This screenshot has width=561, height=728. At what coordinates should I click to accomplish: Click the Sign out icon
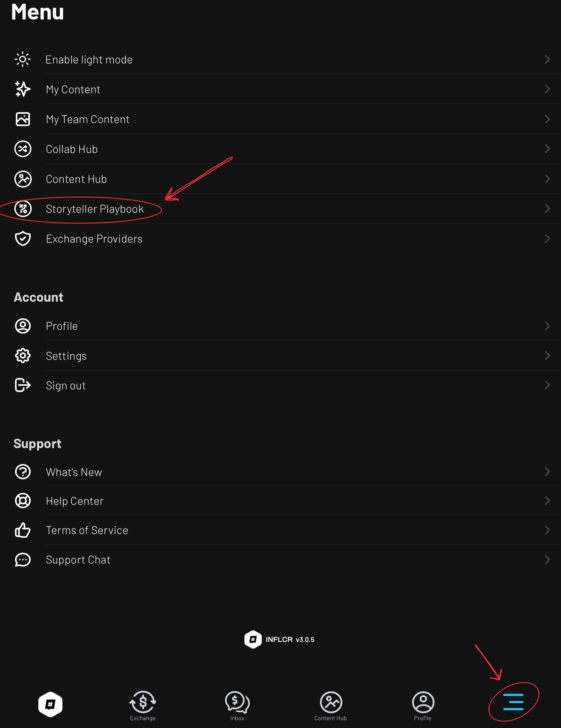(x=23, y=385)
